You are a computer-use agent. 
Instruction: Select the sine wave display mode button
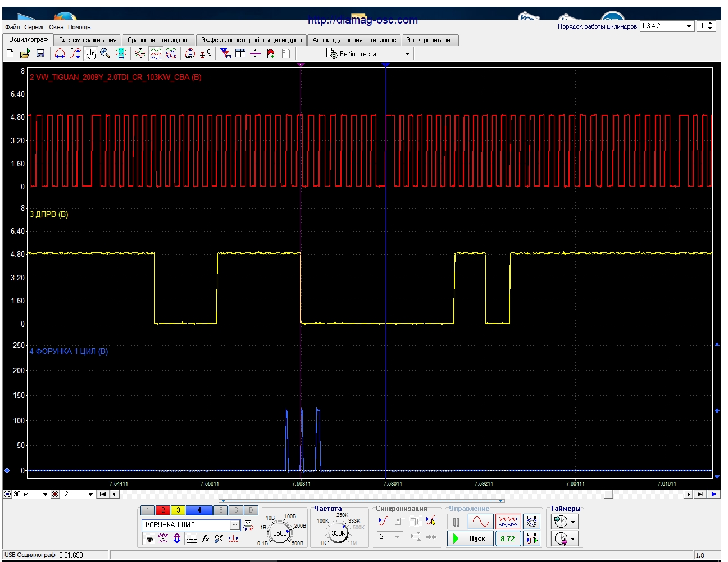(x=481, y=522)
